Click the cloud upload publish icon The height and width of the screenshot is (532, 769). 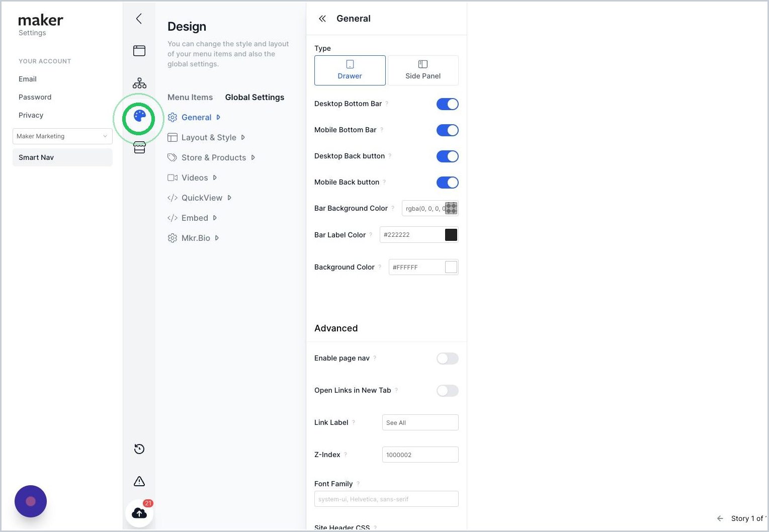[x=139, y=513]
